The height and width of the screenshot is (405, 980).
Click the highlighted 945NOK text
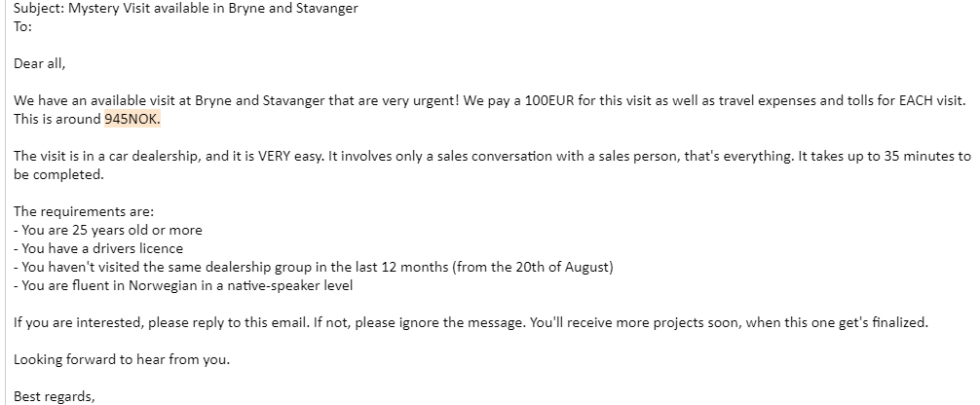point(132,119)
